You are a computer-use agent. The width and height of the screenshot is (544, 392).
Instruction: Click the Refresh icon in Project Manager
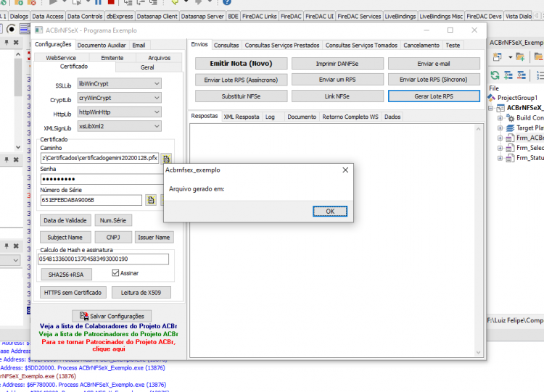click(495, 75)
